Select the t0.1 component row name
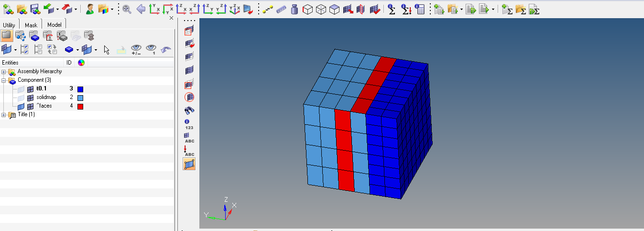Viewport: 644px width, 231px height. click(42, 89)
